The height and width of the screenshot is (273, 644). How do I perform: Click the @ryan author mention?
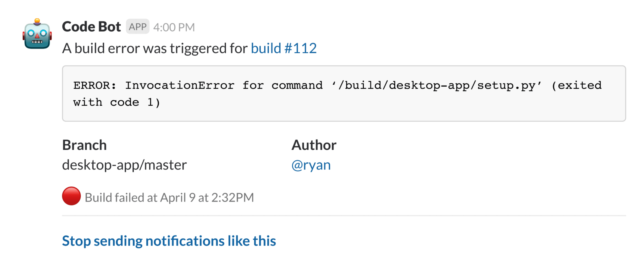(x=311, y=165)
